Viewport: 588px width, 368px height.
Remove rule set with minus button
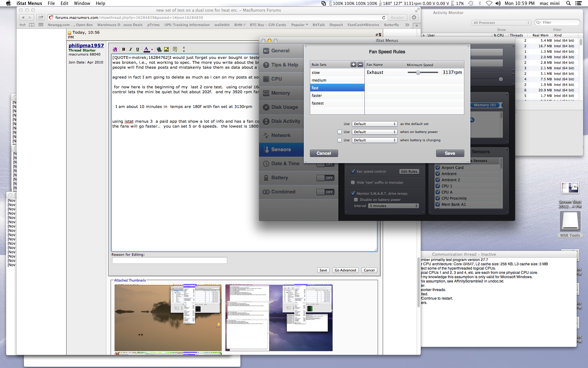360,64
